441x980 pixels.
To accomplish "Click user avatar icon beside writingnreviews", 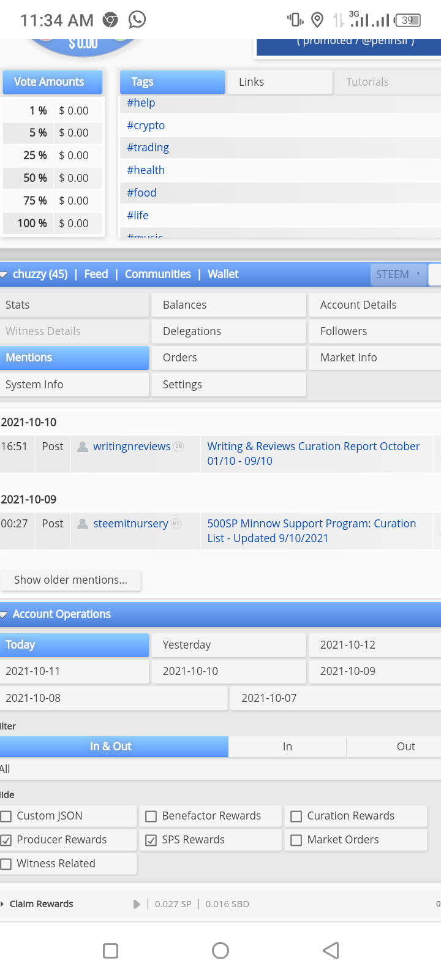I will (x=83, y=447).
